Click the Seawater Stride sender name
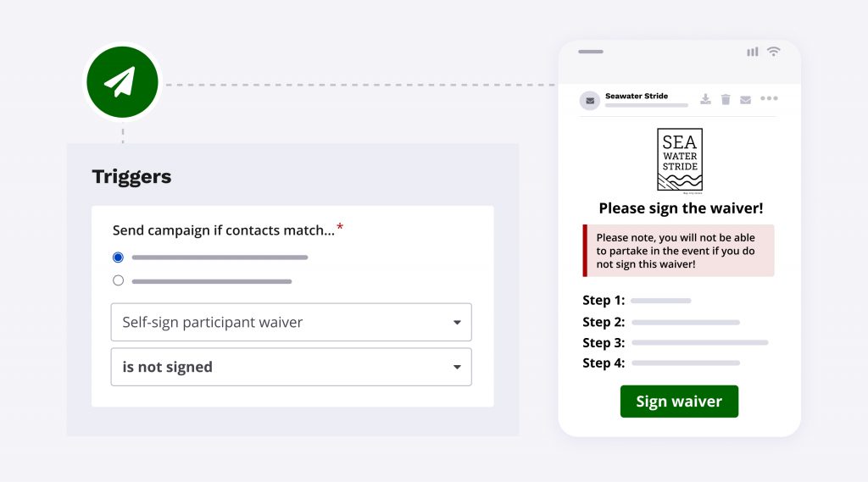This screenshot has width=868, height=482. click(x=637, y=96)
